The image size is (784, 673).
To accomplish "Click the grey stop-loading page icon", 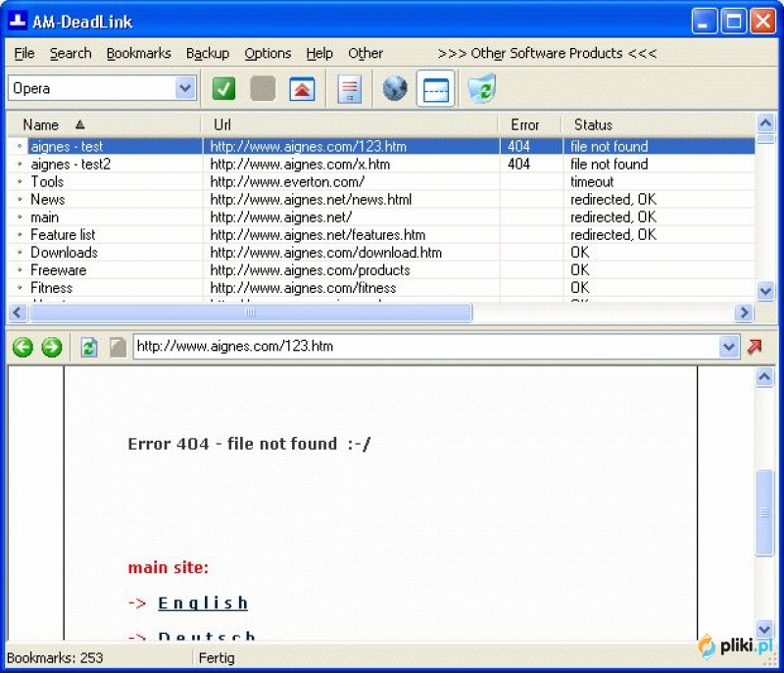I will [x=118, y=347].
